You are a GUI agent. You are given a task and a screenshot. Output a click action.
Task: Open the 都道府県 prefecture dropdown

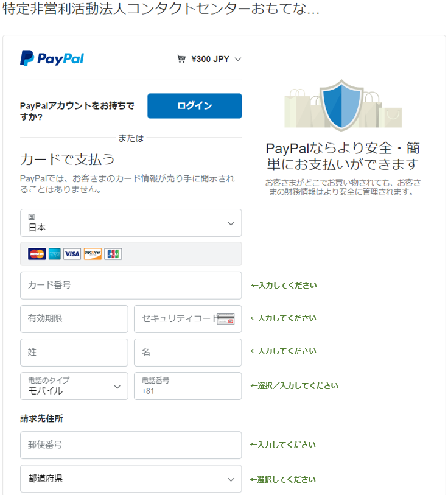click(131, 479)
